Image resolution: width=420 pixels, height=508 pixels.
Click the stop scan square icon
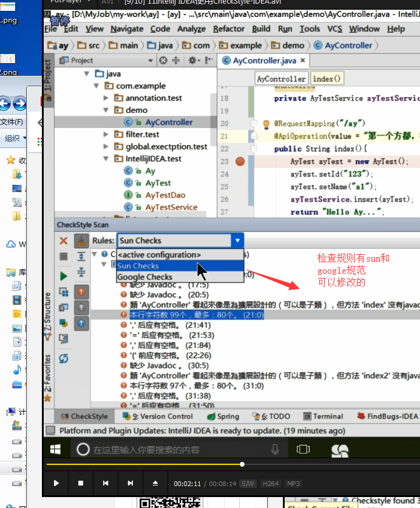(x=64, y=256)
